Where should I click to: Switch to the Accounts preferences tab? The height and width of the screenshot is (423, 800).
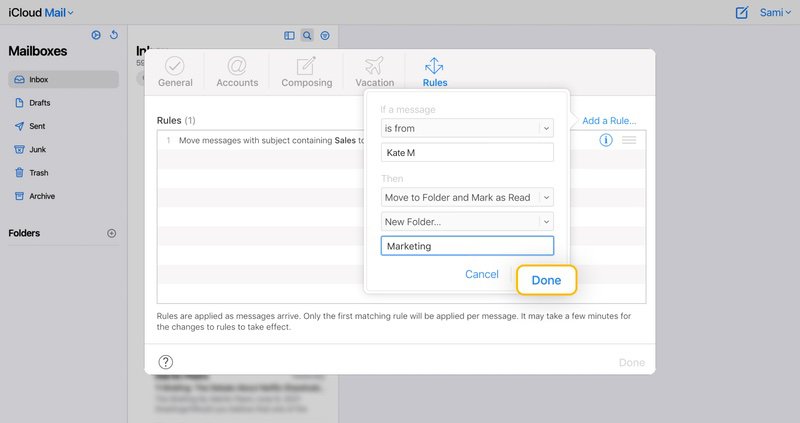tap(237, 72)
